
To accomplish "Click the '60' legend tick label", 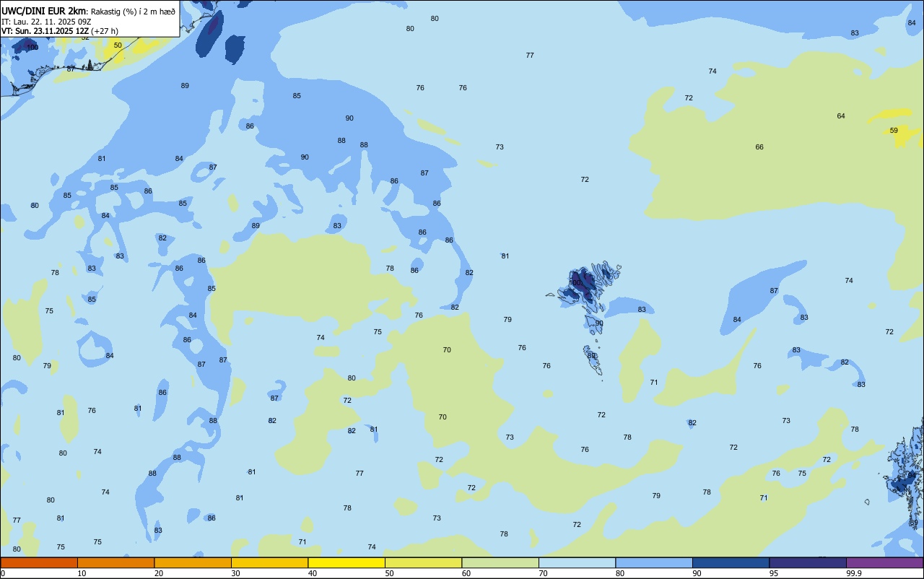I will click(466, 573).
